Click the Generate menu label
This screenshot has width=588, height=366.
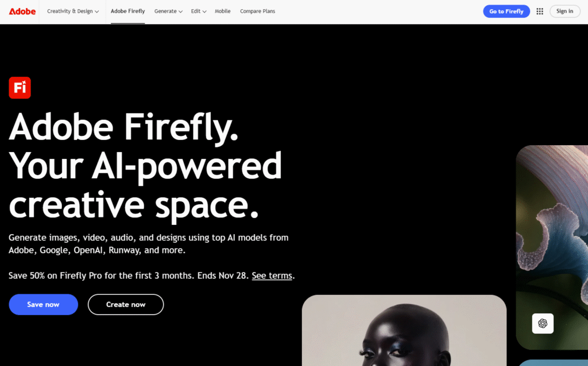tap(165, 11)
